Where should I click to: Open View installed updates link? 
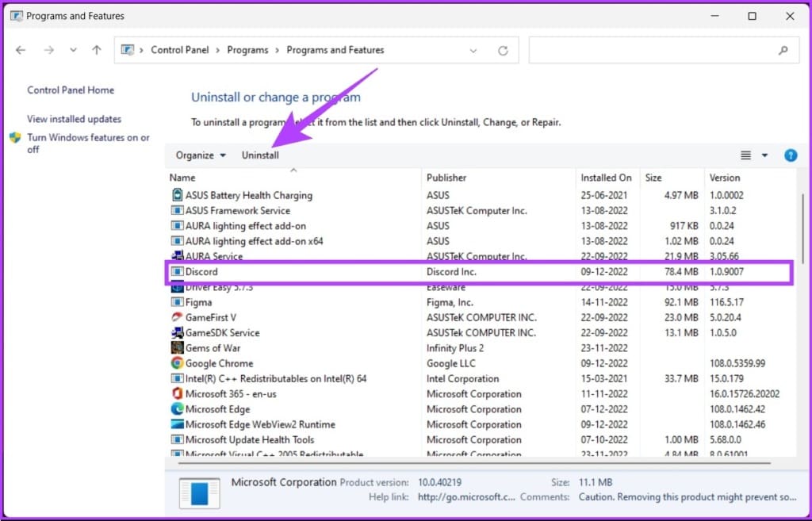click(74, 119)
